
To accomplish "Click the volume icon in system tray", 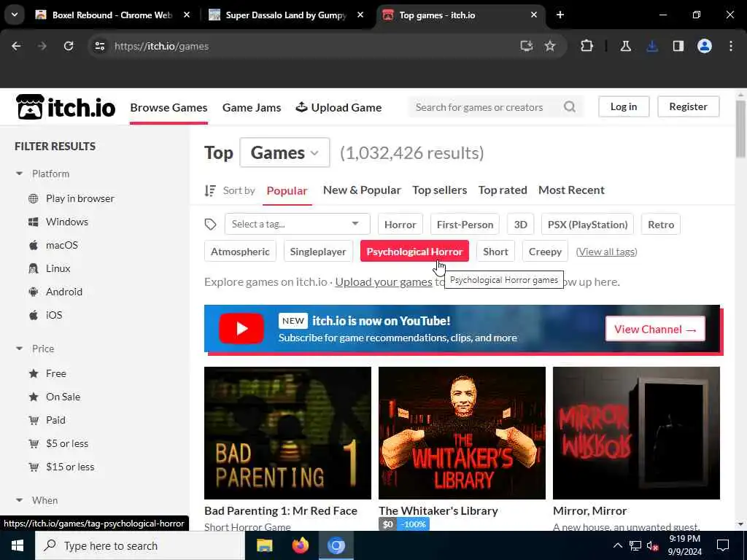I will (x=652, y=545).
